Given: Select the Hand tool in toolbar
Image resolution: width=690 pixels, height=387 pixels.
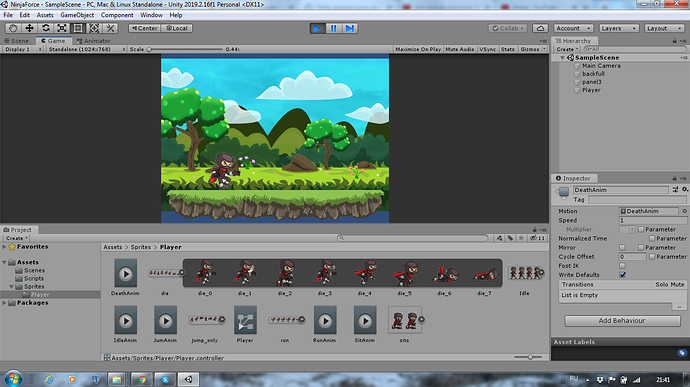Looking at the screenshot, I should tap(13, 28).
